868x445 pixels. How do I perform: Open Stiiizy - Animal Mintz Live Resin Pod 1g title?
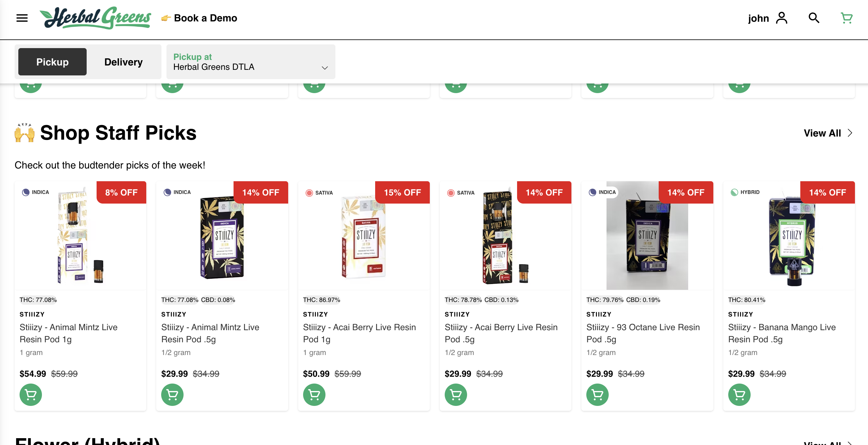point(68,333)
